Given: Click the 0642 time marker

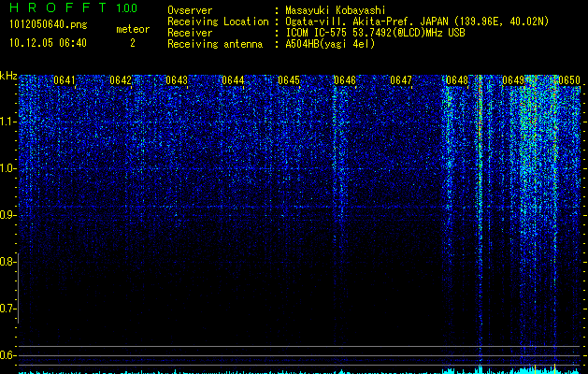Looking at the screenshot, I should [x=121, y=80].
